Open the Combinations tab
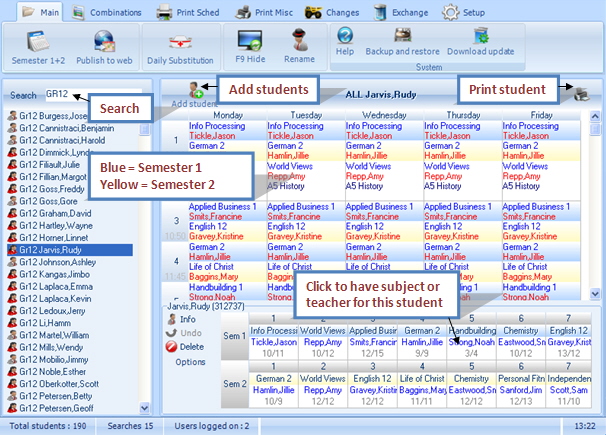 click(107, 12)
